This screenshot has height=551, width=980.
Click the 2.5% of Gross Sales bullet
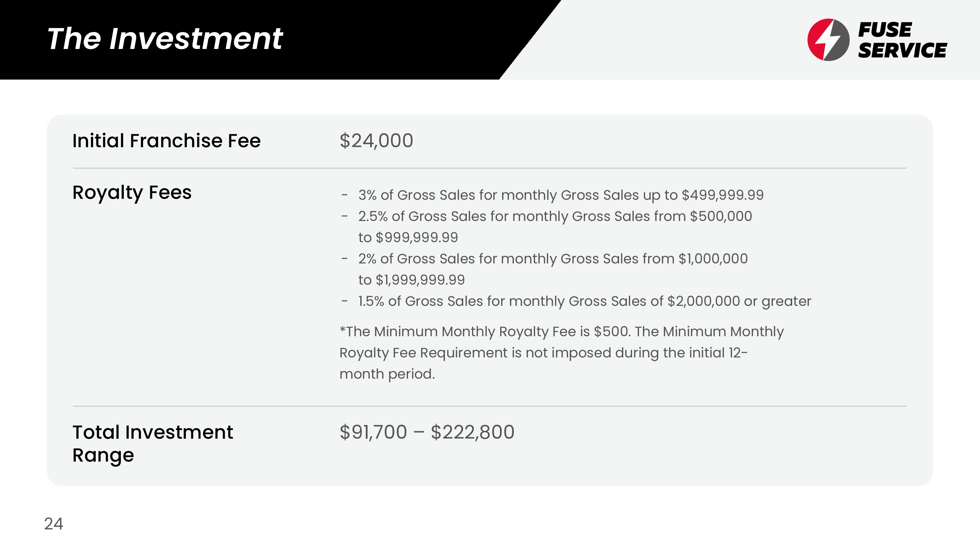click(555, 216)
